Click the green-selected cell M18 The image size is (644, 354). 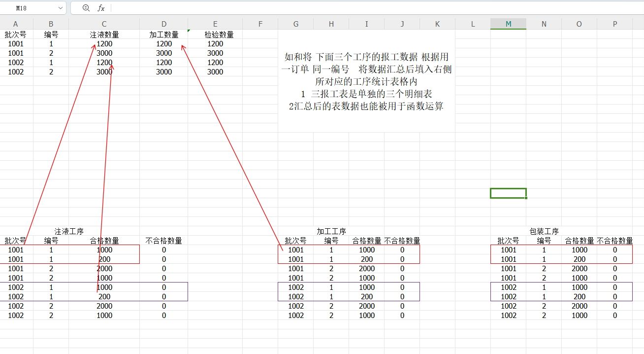508,192
